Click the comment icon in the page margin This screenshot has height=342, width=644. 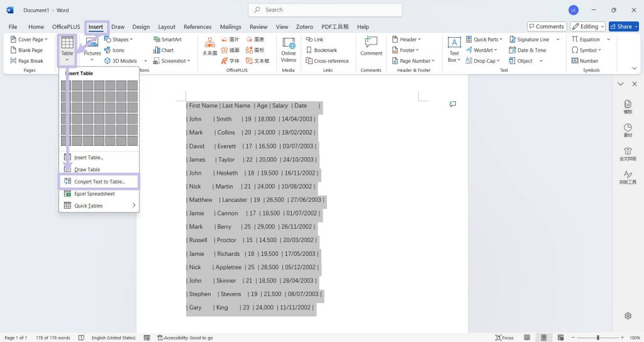point(453,104)
